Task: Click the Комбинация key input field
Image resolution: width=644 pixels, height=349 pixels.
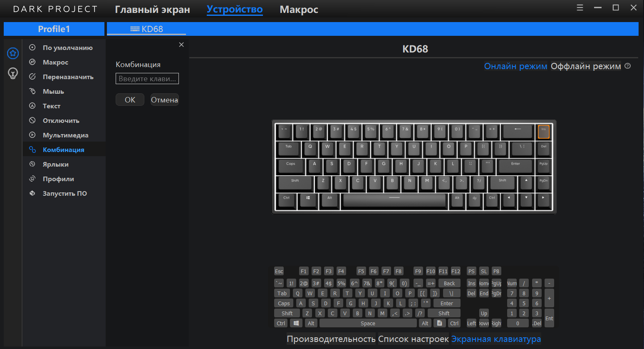Action: 147,79
